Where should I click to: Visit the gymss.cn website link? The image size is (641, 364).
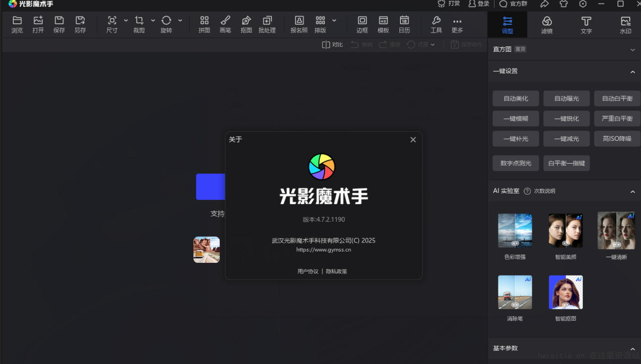point(323,249)
